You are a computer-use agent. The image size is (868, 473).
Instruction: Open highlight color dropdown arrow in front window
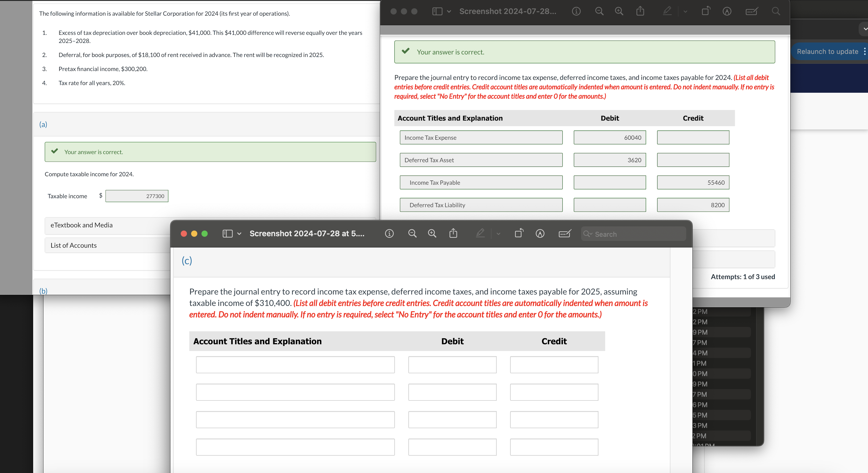tap(498, 234)
